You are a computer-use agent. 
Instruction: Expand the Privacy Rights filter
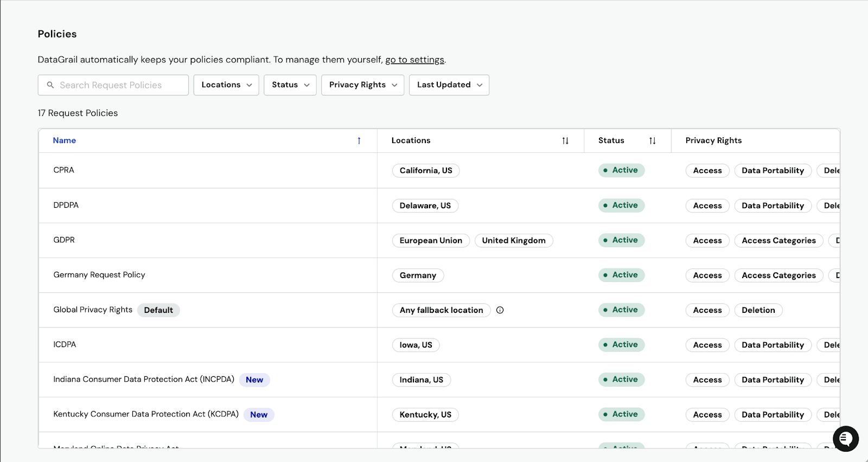pos(362,85)
